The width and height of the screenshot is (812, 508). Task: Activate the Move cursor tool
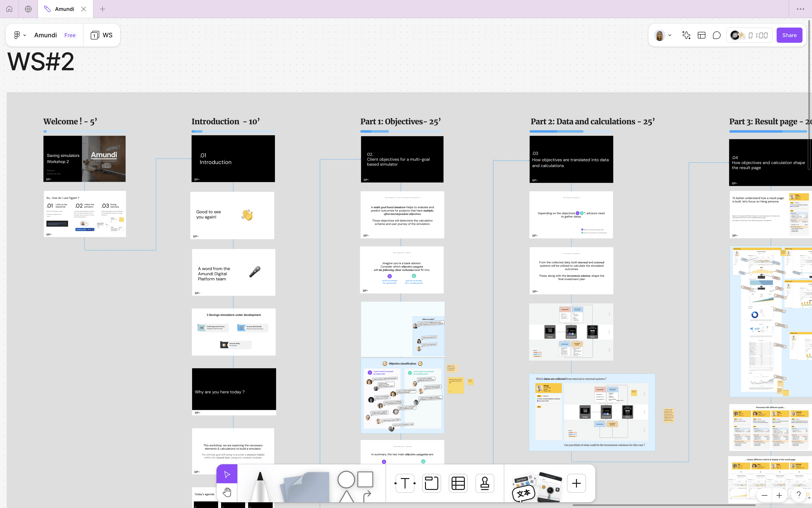click(227, 474)
